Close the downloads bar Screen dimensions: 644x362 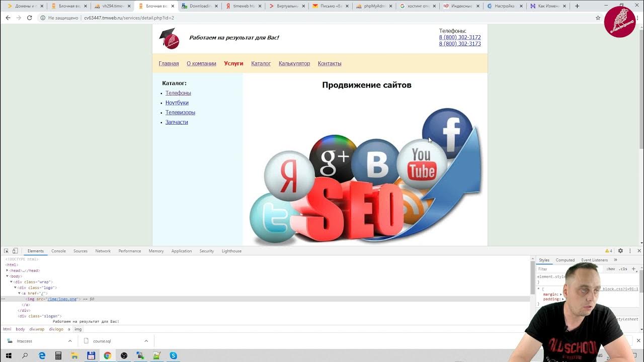(638, 341)
